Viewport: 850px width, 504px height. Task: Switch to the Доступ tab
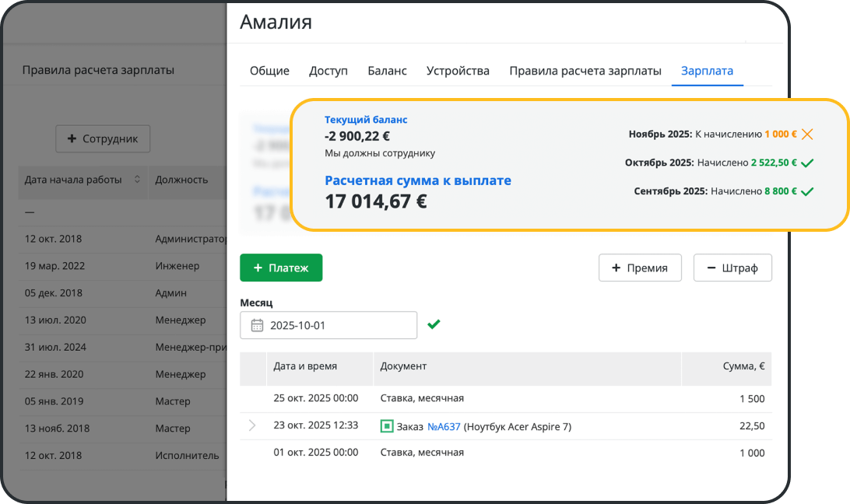click(328, 71)
